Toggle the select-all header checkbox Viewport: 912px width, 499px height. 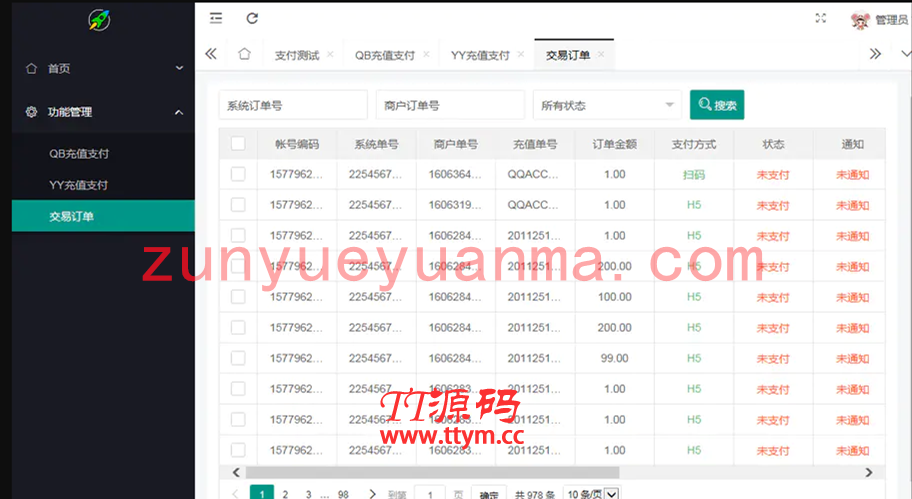point(238,144)
